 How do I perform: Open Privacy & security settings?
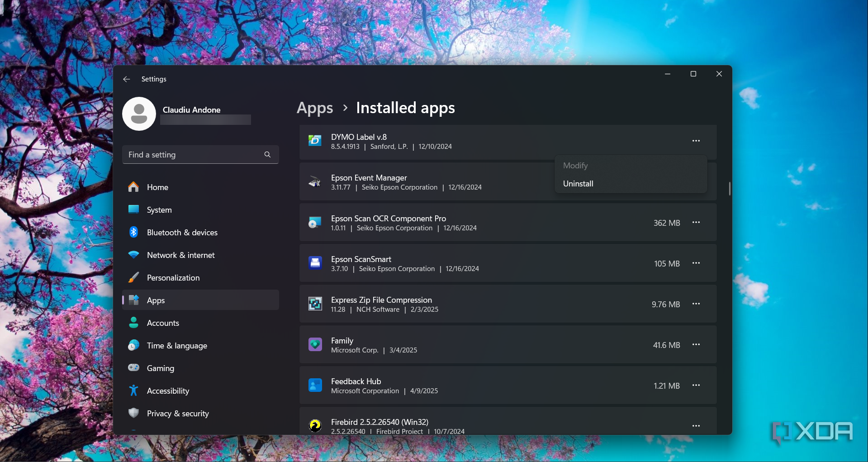pos(200,414)
